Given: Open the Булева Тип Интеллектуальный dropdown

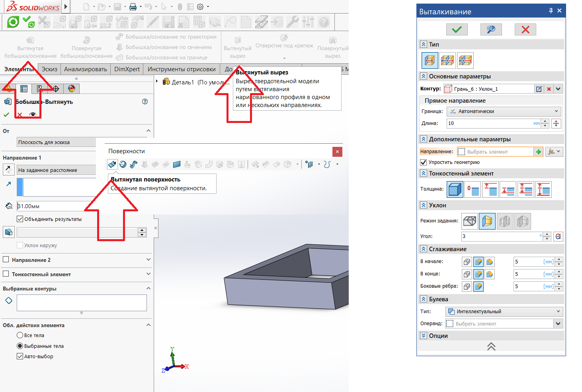Looking at the screenshot, I should coord(504,312).
